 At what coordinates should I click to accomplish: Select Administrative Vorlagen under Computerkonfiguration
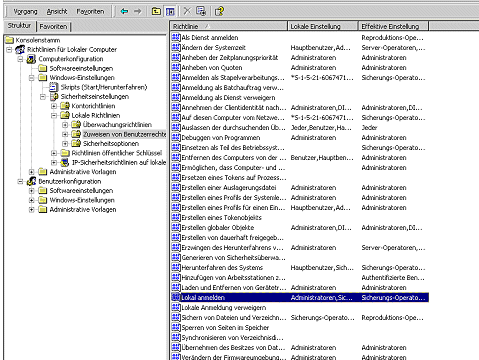click(x=83, y=172)
